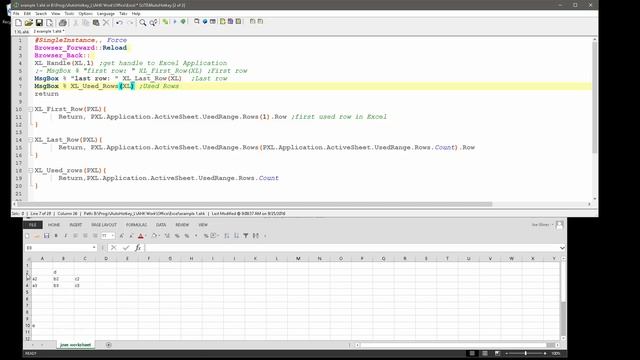Switch Excel to Page Layout view
The image size is (640, 360).
coord(485,353)
